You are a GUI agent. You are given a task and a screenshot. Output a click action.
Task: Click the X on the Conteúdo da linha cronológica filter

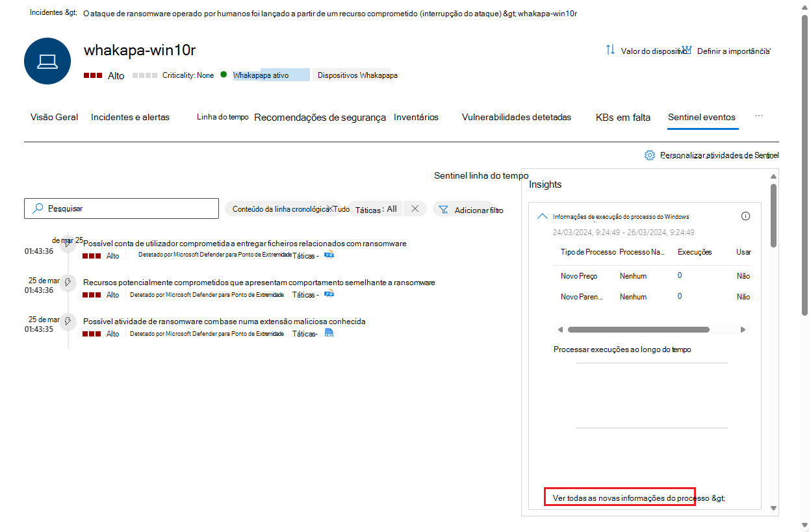(331, 209)
